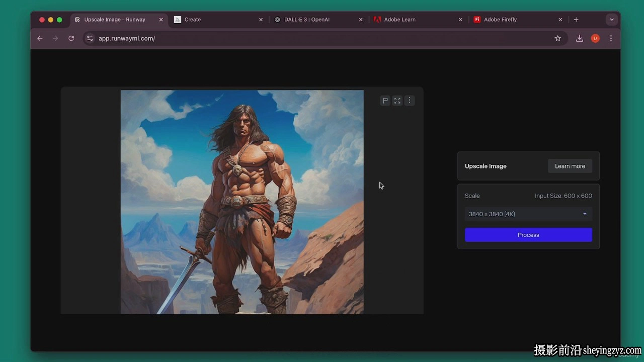The image size is (644, 362).
Task: Close the Upscale Image - Runway tab
Action: (x=161, y=20)
